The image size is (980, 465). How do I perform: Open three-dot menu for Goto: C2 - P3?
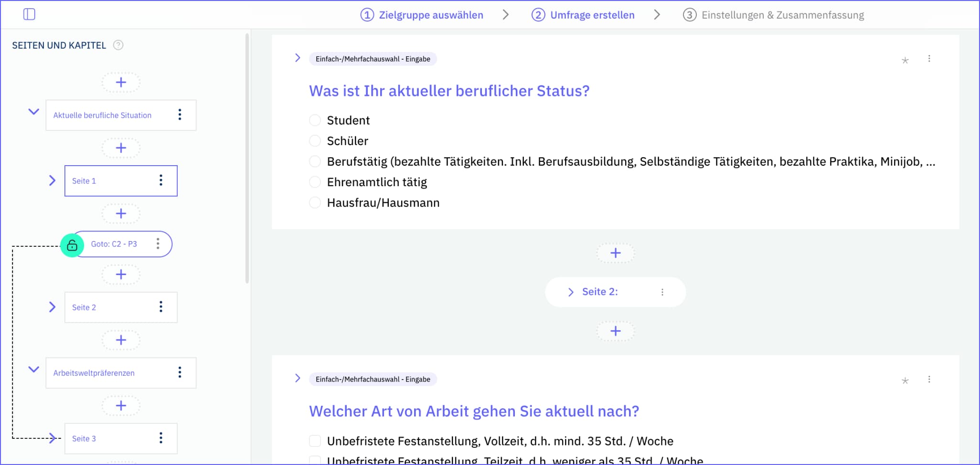pos(158,243)
